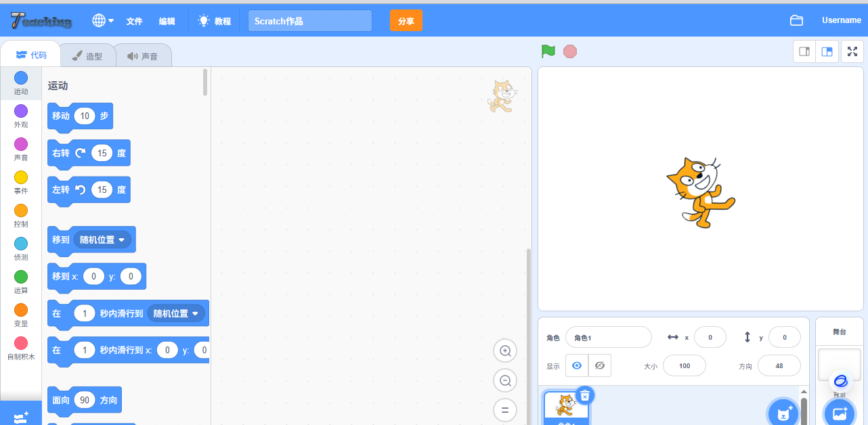Hide the sprite with crossed-eye button
The height and width of the screenshot is (425, 868).
pyautogui.click(x=600, y=365)
